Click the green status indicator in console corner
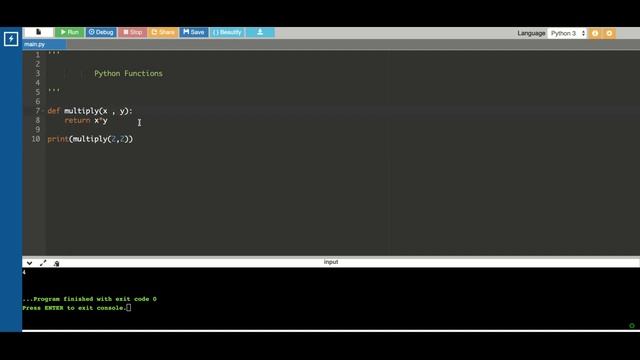The height and width of the screenshot is (360, 640). tap(632, 325)
